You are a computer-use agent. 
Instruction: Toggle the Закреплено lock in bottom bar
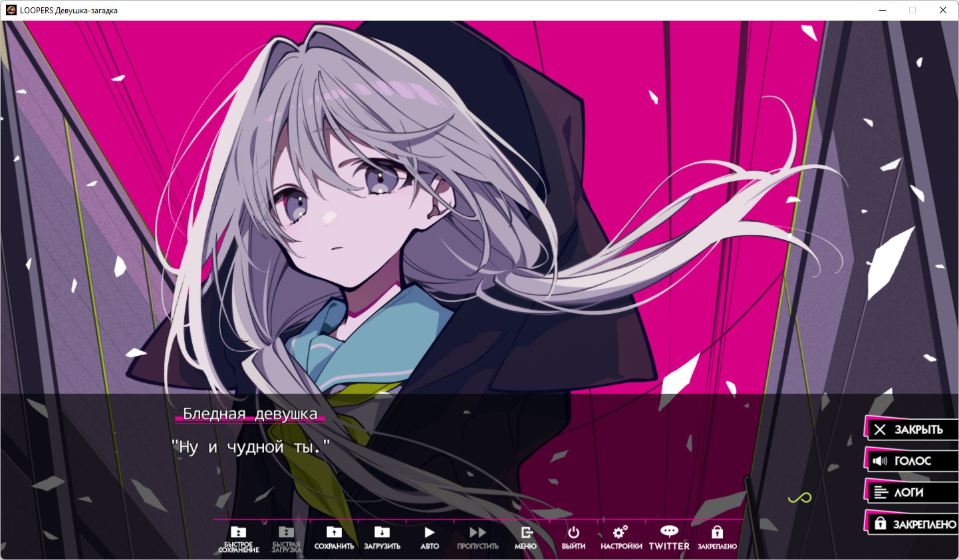[717, 538]
